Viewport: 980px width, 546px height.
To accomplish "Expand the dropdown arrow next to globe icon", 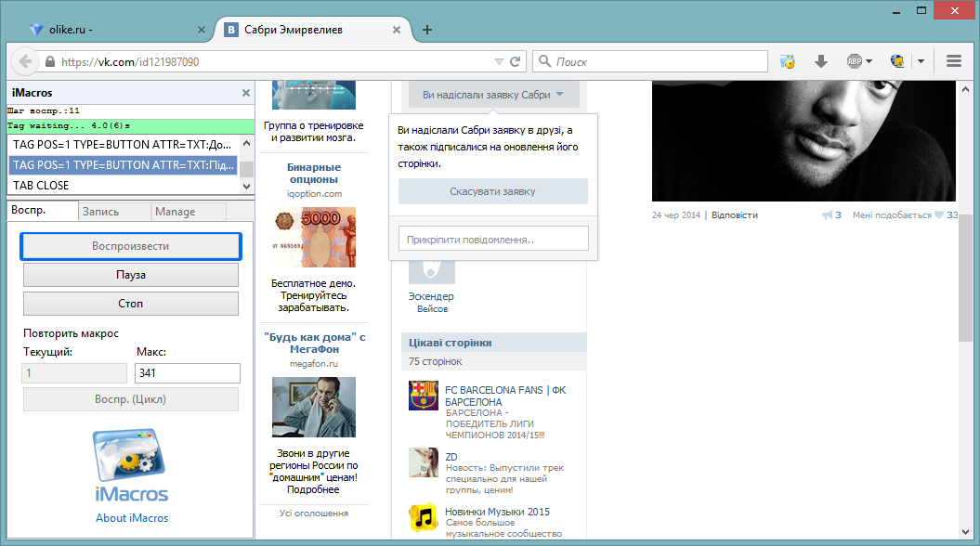I will pos(921,61).
